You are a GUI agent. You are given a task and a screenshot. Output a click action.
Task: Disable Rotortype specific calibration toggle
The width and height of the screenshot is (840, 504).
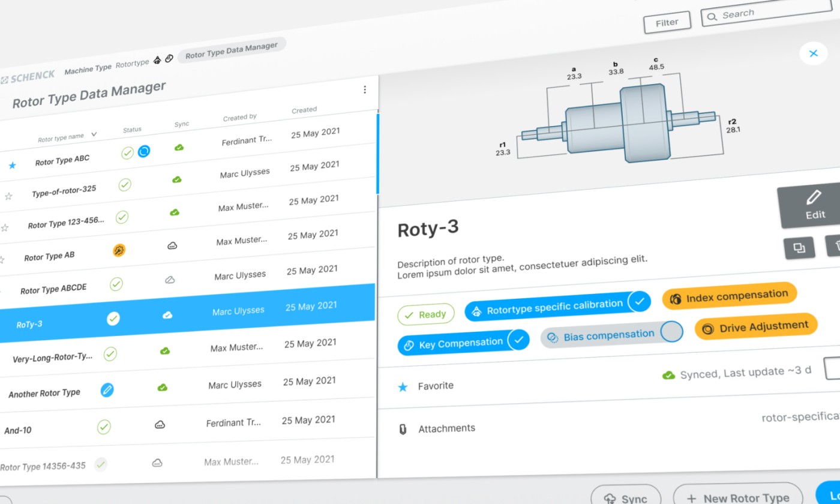tap(640, 302)
